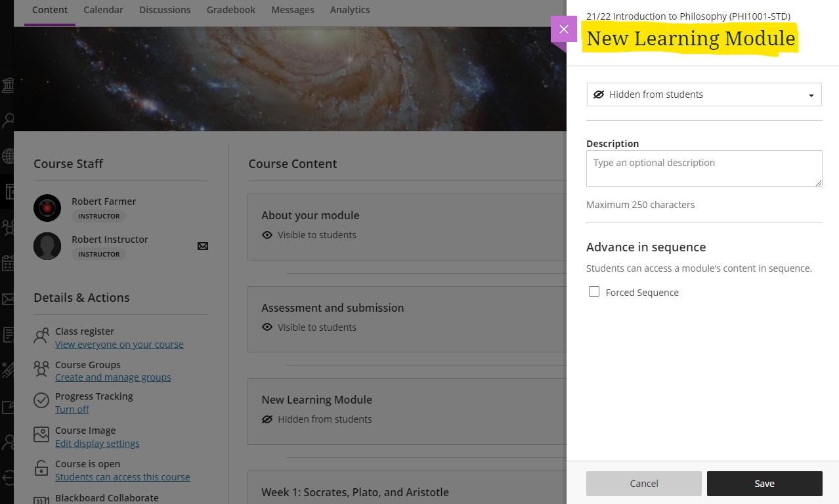Open the Analytics tab

pyautogui.click(x=349, y=9)
